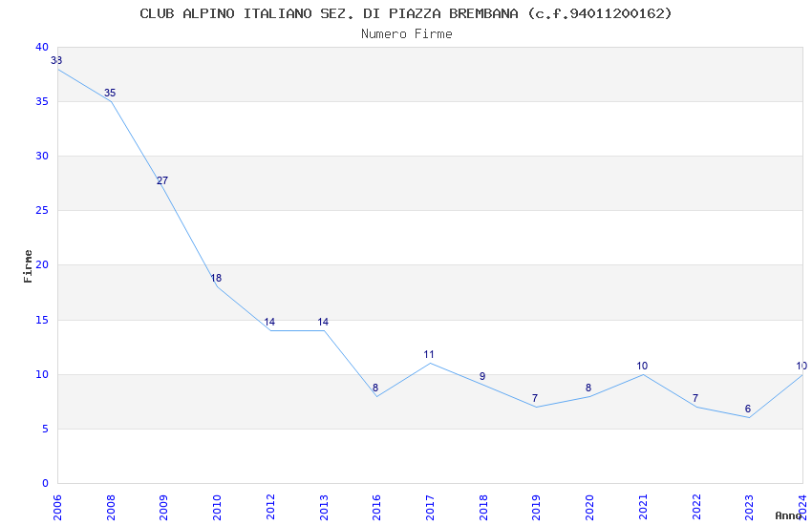This screenshot has height=525, width=812.
Task: Click the y-axis tick value 30
Action: [42, 156]
